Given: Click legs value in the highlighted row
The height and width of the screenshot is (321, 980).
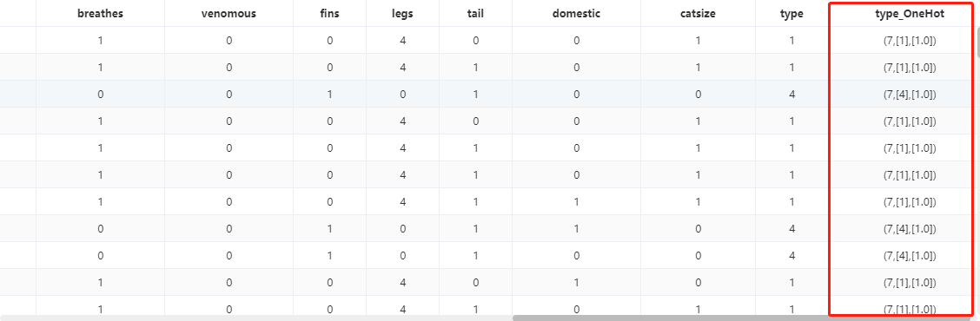Looking at the screenshot, I should [402, 95].
